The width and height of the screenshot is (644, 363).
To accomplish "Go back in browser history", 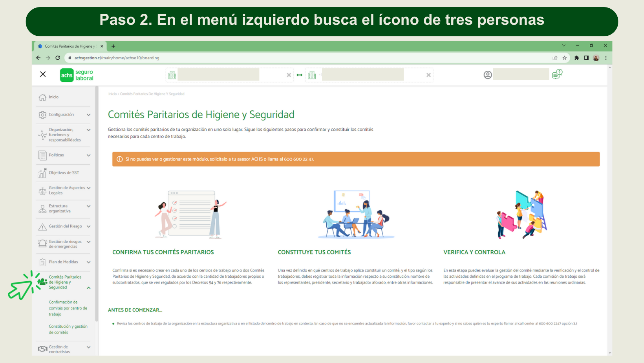I will point(38,58).
